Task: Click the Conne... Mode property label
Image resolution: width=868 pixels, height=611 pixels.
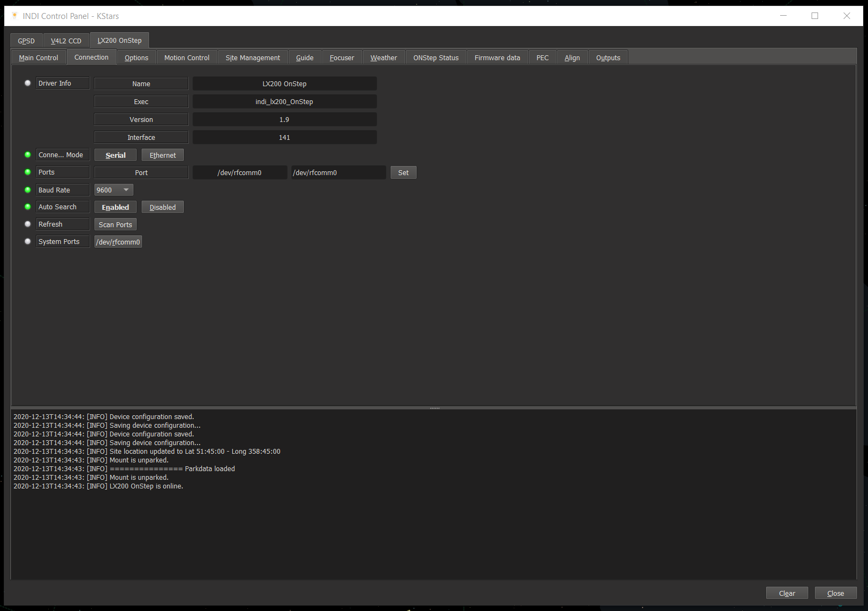Action: point(63,155)
